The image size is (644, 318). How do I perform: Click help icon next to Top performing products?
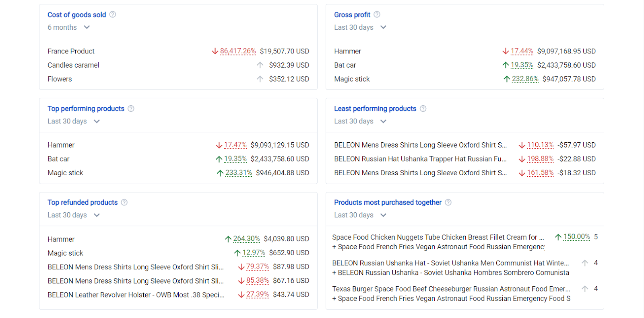coord(131,109)
